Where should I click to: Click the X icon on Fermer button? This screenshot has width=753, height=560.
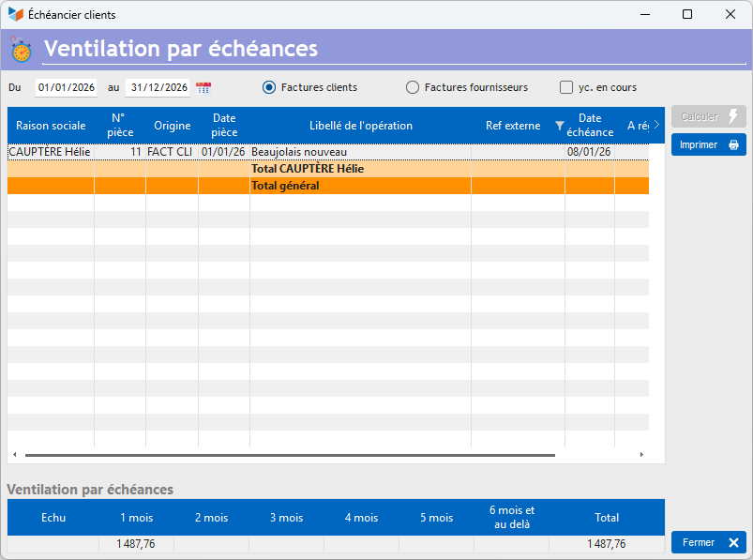coord(733,542)
